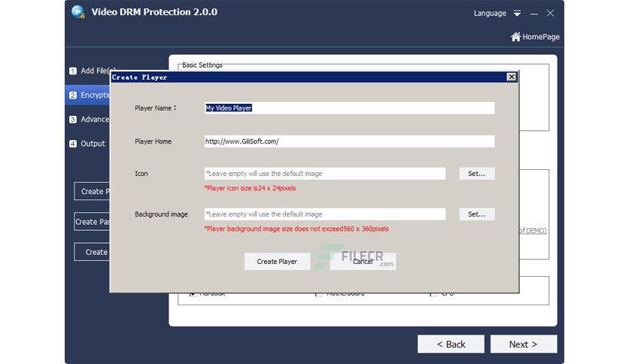Click the sidebar Create Player button
629x364 pixels.
click(93, 191)
